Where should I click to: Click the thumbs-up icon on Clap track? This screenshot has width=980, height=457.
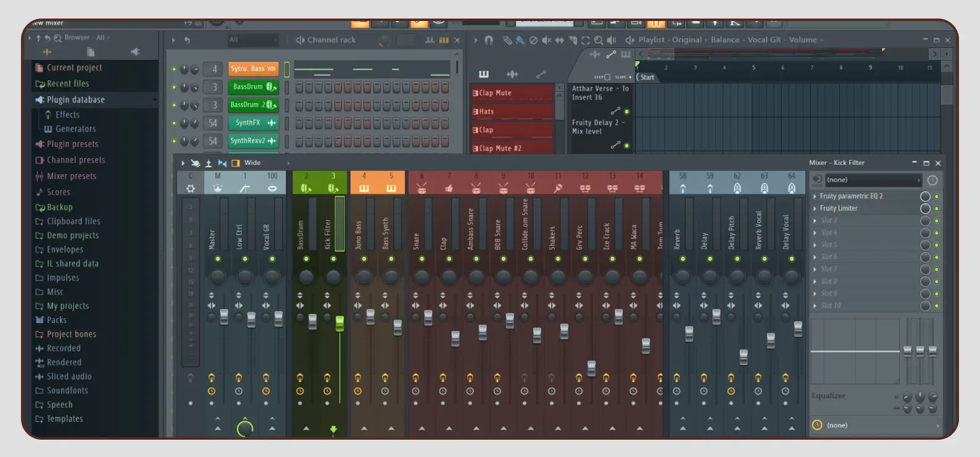point(449,188)
